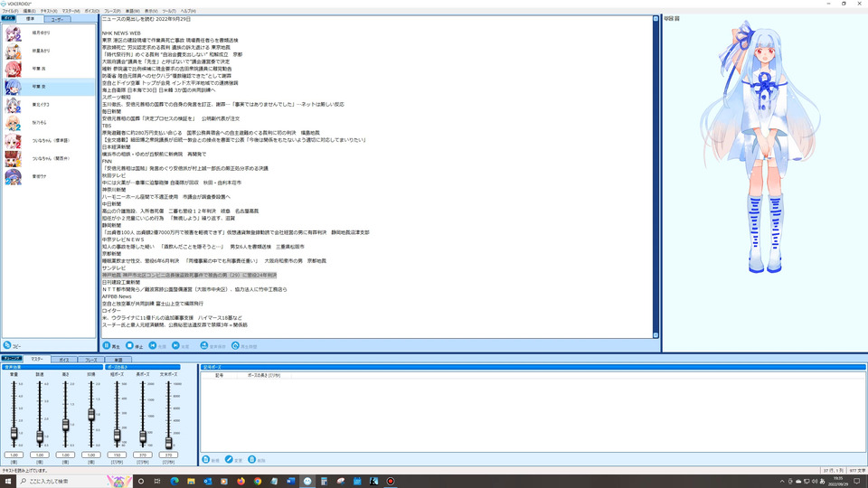Viewport: 868px width, 488px height.
Task: Open the フレーズ tuning tab
Action: (x=90, y=360)
